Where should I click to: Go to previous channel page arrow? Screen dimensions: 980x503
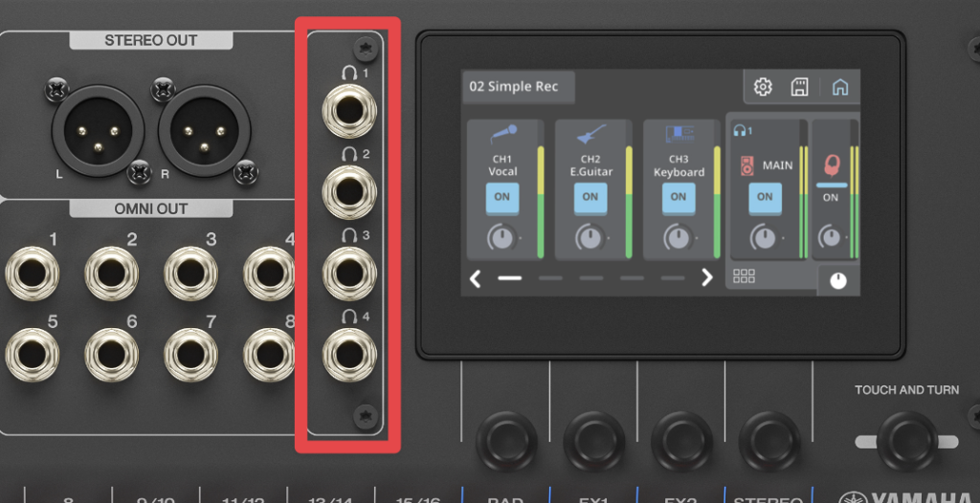click(x=476, y=278)
